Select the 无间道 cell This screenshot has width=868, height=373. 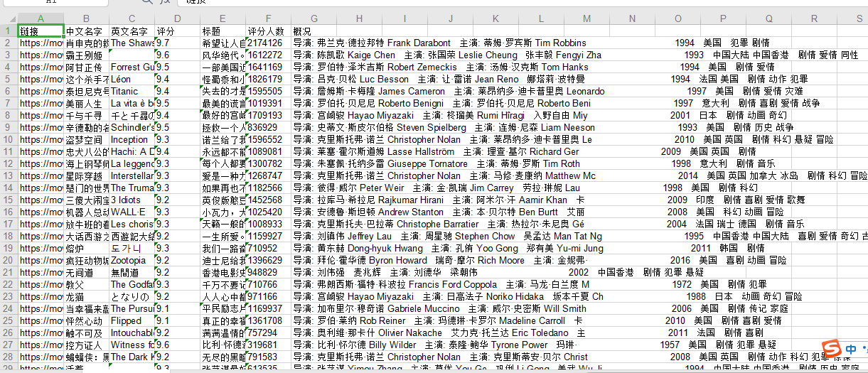[86, 272]
